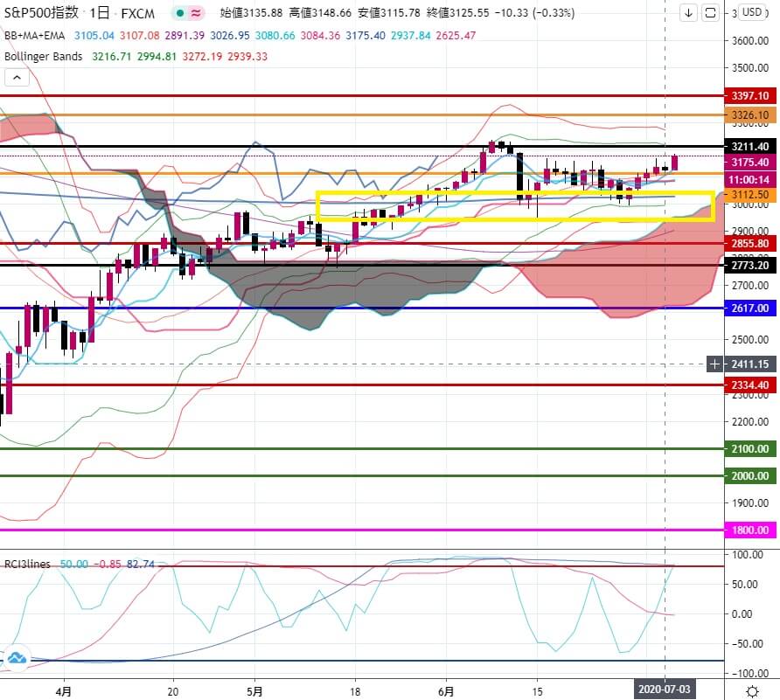The image size is (780, 700).
Task: Click the 3112.50 orange price label
Action: pos(750,194)
